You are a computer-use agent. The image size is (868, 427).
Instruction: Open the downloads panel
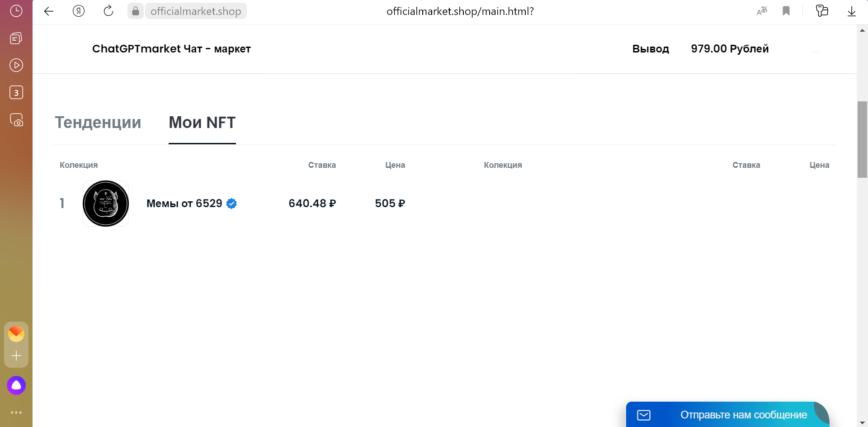pos(852,11)
